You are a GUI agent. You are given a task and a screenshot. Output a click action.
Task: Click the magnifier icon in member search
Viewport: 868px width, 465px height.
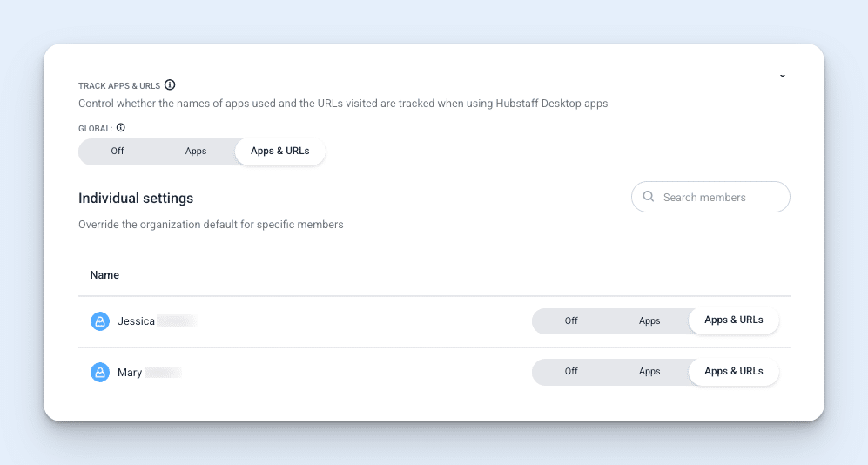pos(649,197)
